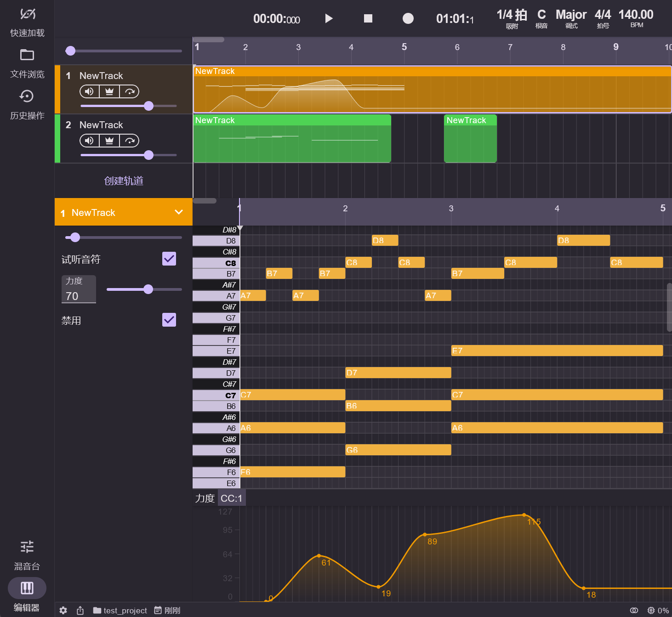Adjust the 力度 velocity slider
The height and width of the screenshot is (617, 672).
[144, 289]
